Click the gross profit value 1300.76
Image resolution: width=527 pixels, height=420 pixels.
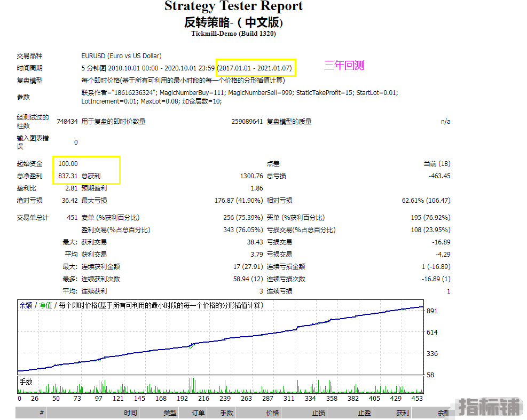point(251,176)
